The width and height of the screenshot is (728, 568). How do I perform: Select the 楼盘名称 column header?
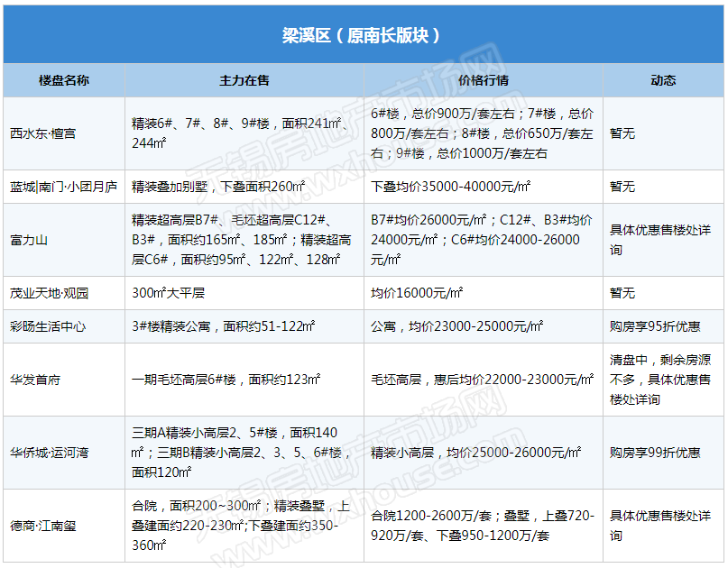64,80
